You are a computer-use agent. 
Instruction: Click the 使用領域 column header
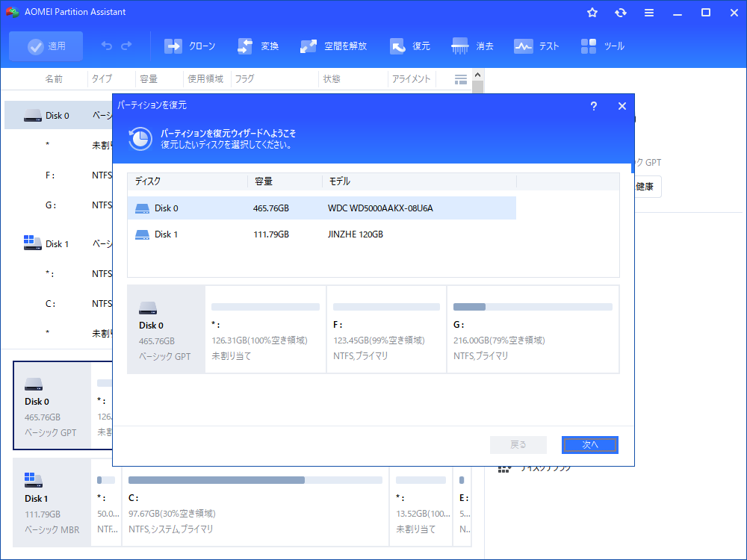[x=205, y=79]
